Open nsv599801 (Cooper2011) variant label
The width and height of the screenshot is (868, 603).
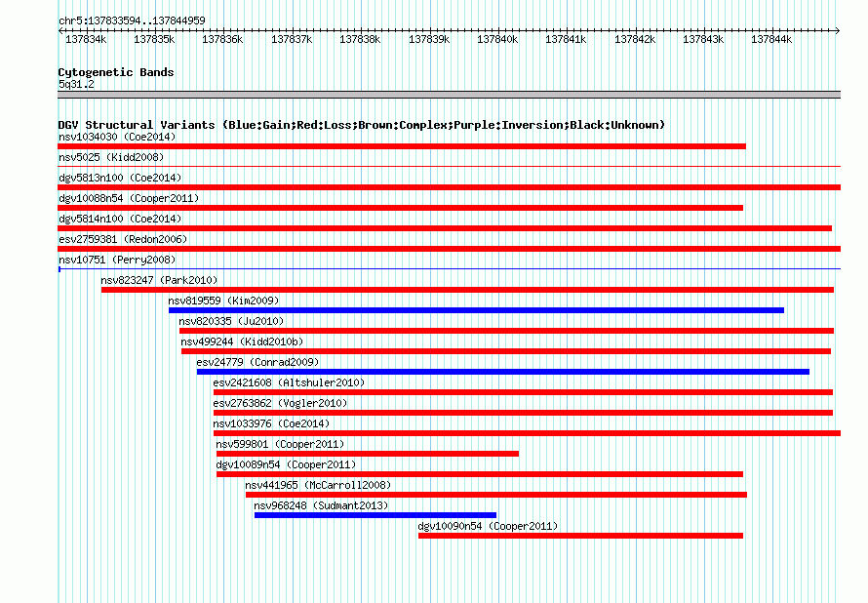[280, 444]
